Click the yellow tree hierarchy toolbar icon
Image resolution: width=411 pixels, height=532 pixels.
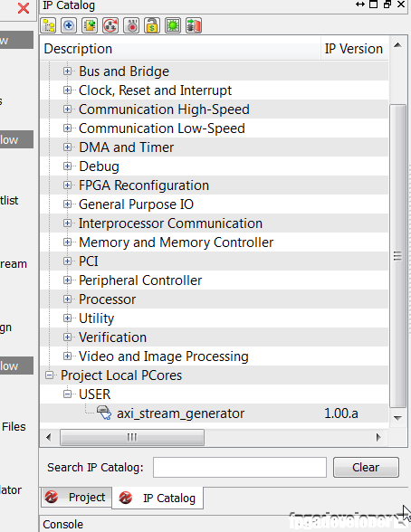click(49, 25)
